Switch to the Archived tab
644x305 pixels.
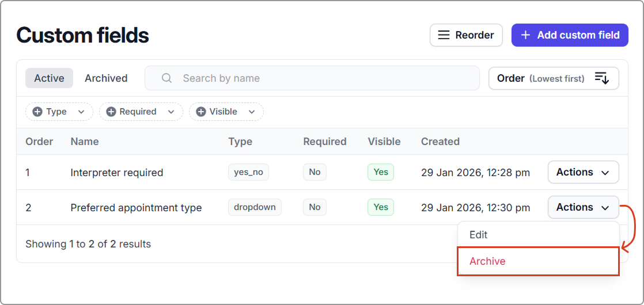(x=106, y=78)
